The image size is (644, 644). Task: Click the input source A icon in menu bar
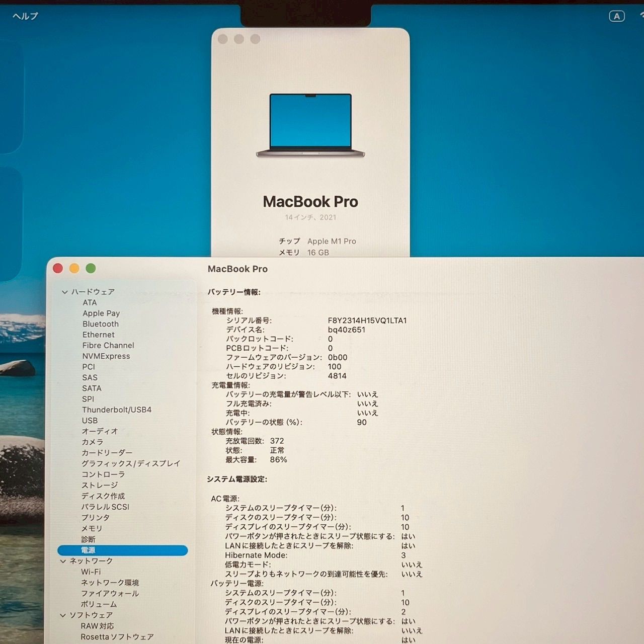pyautogui.click(x=616, y=16)
